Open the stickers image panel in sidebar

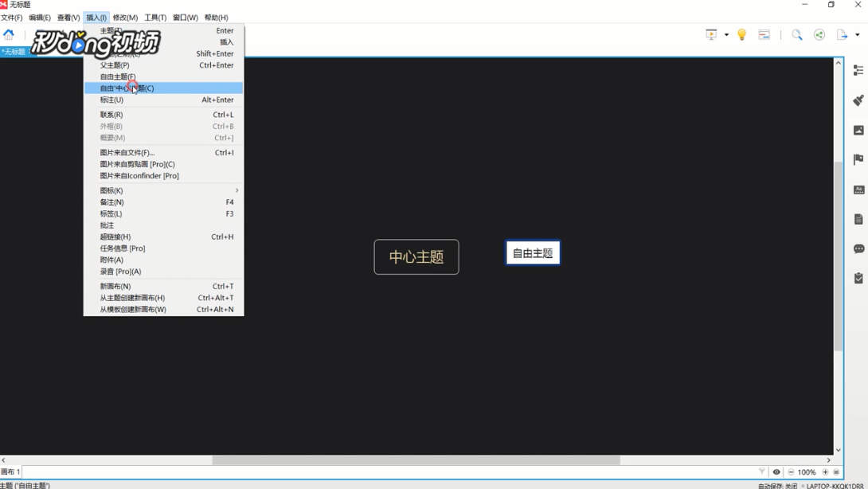[x=858, y=129]
